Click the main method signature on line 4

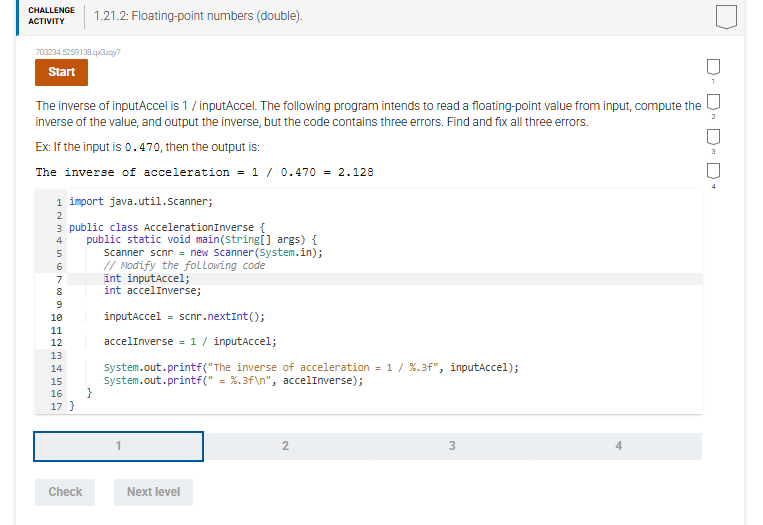tap(201, 239)
